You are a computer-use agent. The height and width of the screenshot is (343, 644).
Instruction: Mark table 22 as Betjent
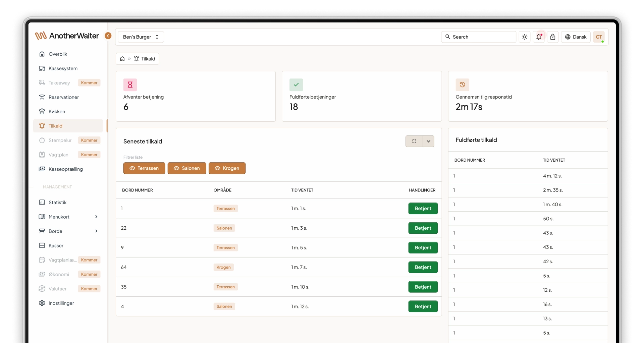pos(423,228)
